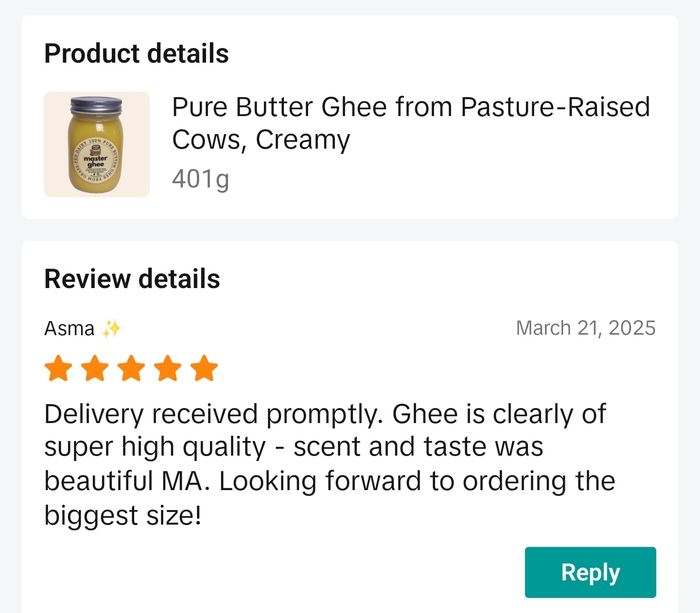Click the Product details heading
The width and height of the screenshot is (700, 613).
click(137, 53)
